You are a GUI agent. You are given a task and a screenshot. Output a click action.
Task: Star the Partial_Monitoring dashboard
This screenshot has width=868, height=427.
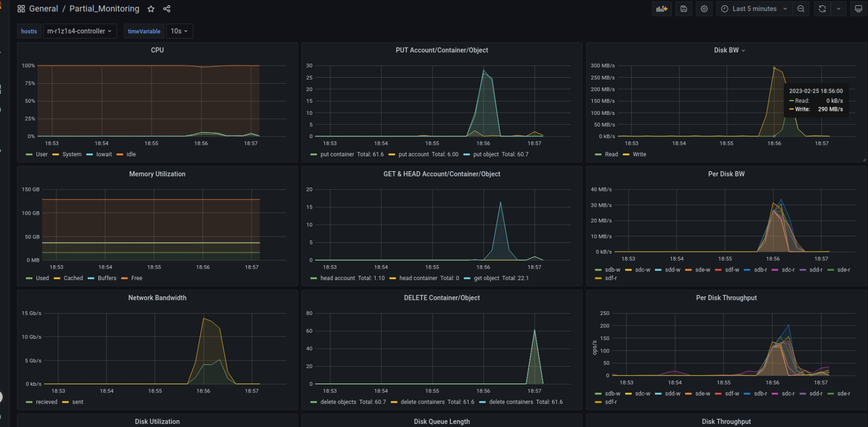click(151, 9)
